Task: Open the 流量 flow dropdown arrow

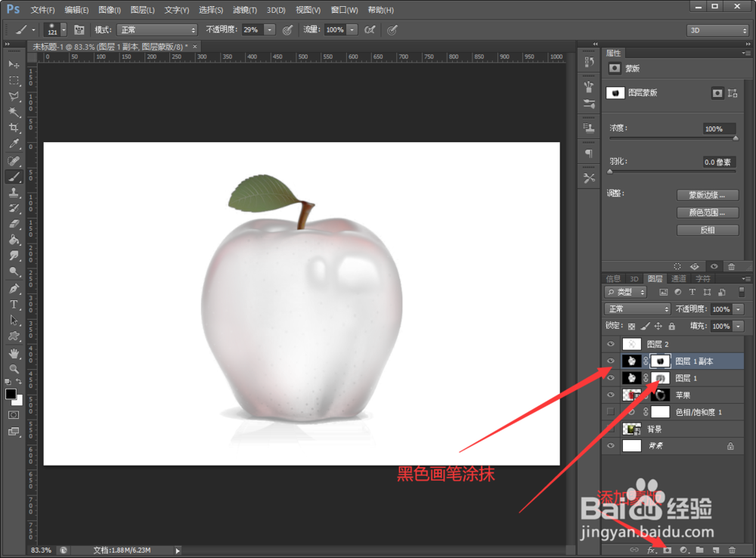Action: click(352, 30)
